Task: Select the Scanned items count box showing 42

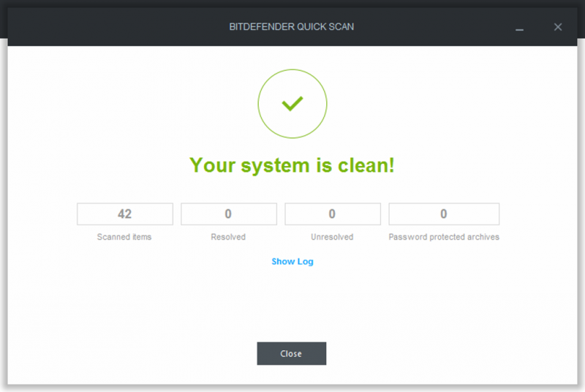Action: coord(125,214)
